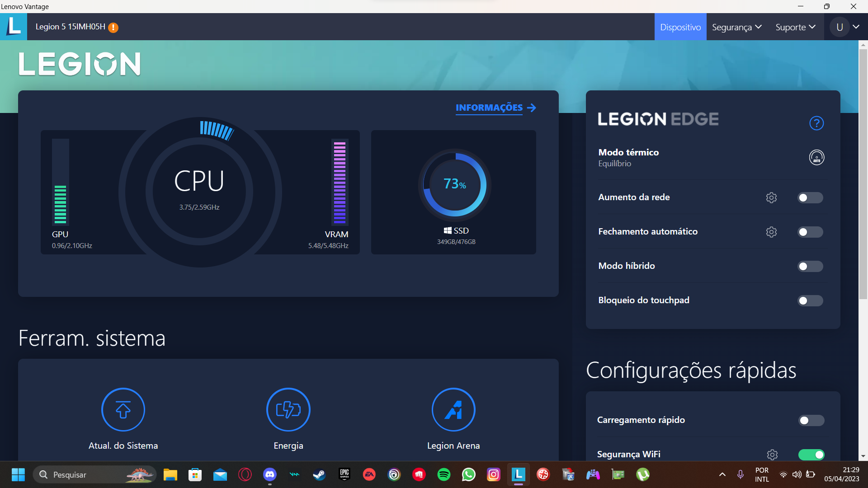Open Spotify from the taskbar

coord(444,474)
